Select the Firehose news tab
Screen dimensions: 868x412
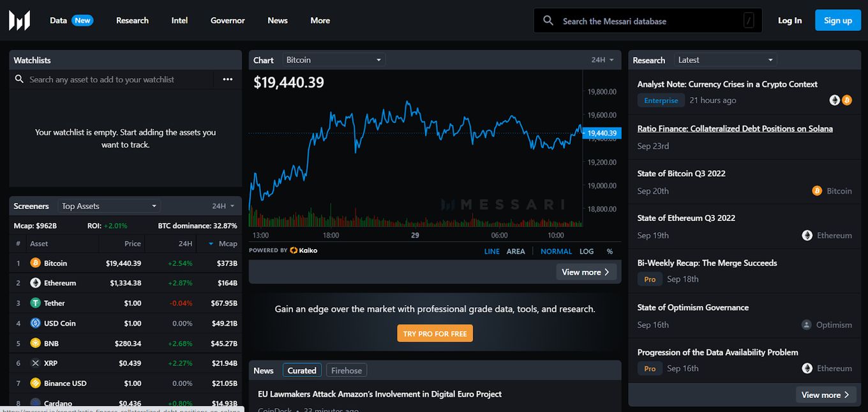pyautogui.click(x=347, y=370)
